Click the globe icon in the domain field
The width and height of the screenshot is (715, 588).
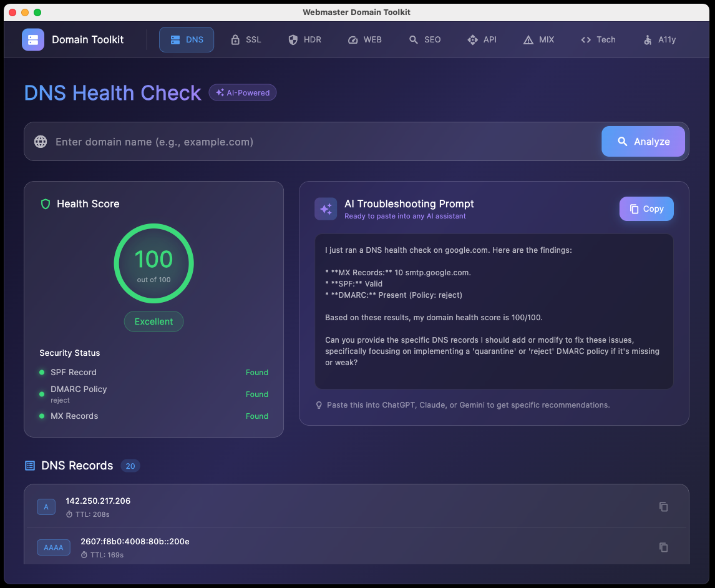click(40, 141)
